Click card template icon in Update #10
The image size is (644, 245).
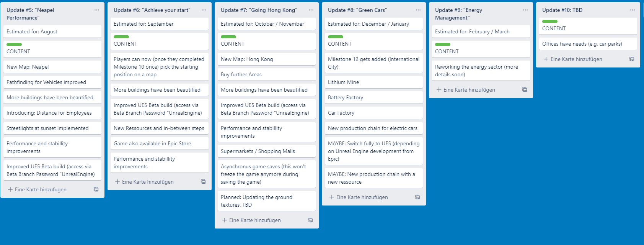tap(632, 59)
